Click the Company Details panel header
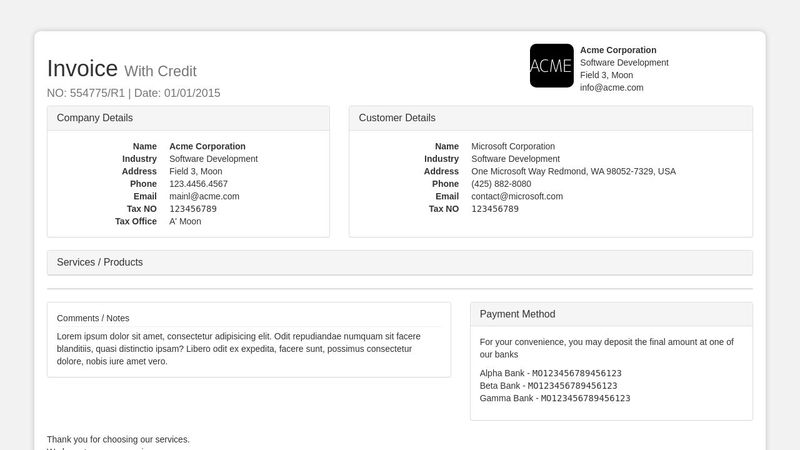Image resolution: width=800 pixels, height=450 pixels. click(188, 118)
